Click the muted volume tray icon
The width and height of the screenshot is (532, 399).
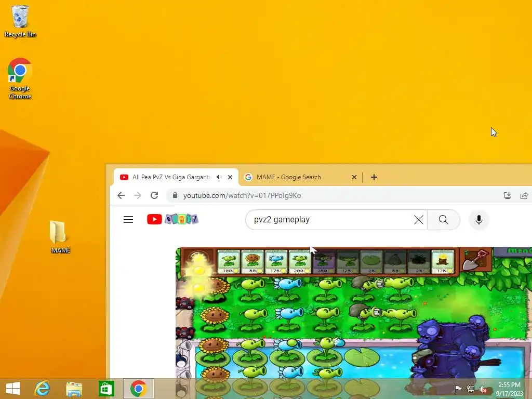tap(483, 389)
